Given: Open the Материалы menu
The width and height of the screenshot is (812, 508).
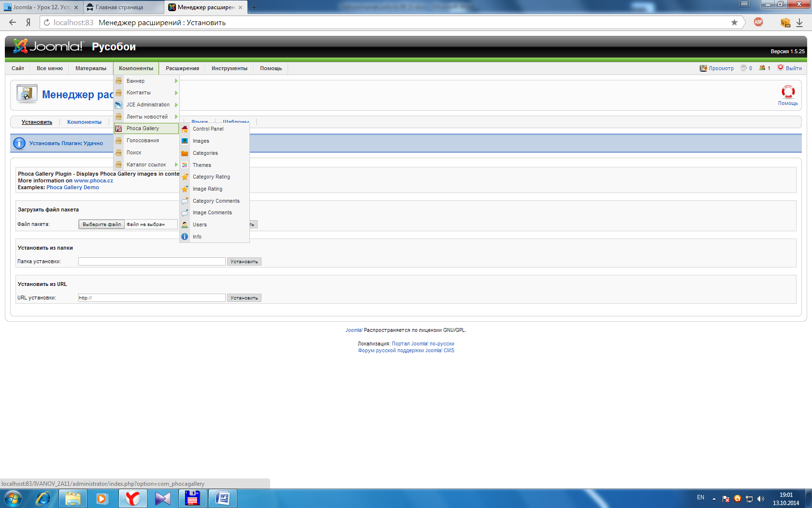Looking at the screenshot, I should [91, 68].
